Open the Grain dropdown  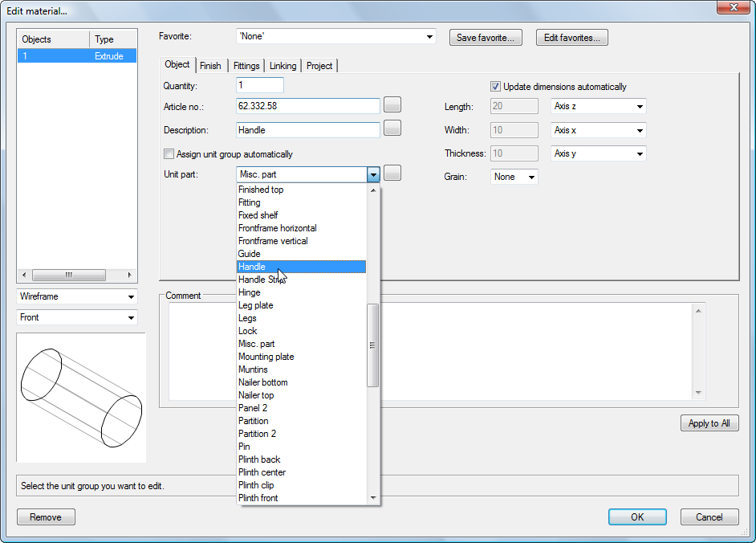pyautogui.click(x=514, y=178)
